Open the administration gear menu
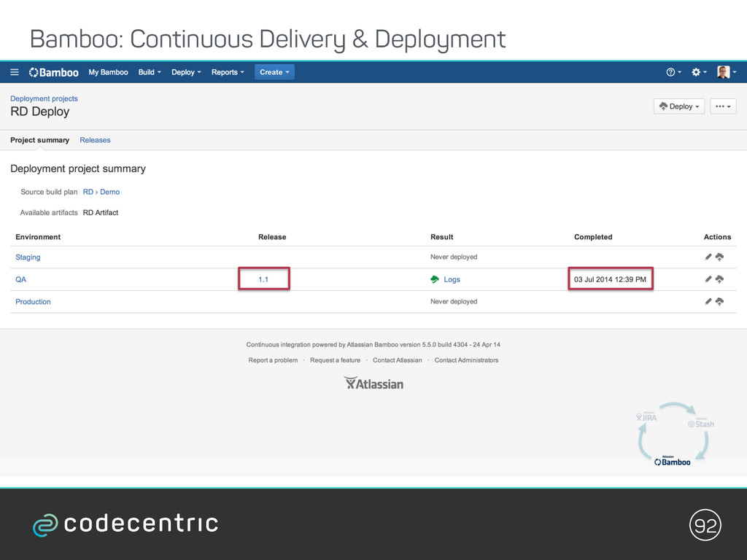The height and width of the screenshot is (560, 747). pos(699,72)
